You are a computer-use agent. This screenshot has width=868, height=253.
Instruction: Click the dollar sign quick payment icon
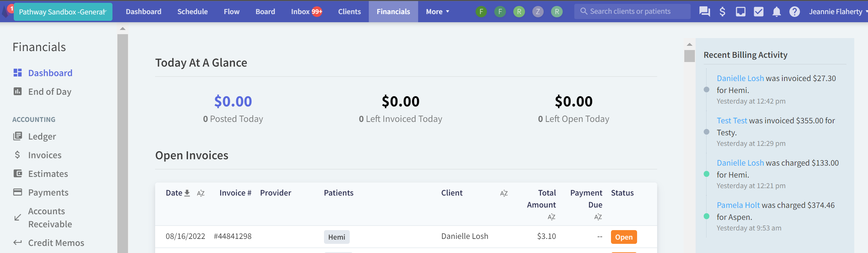722,12
